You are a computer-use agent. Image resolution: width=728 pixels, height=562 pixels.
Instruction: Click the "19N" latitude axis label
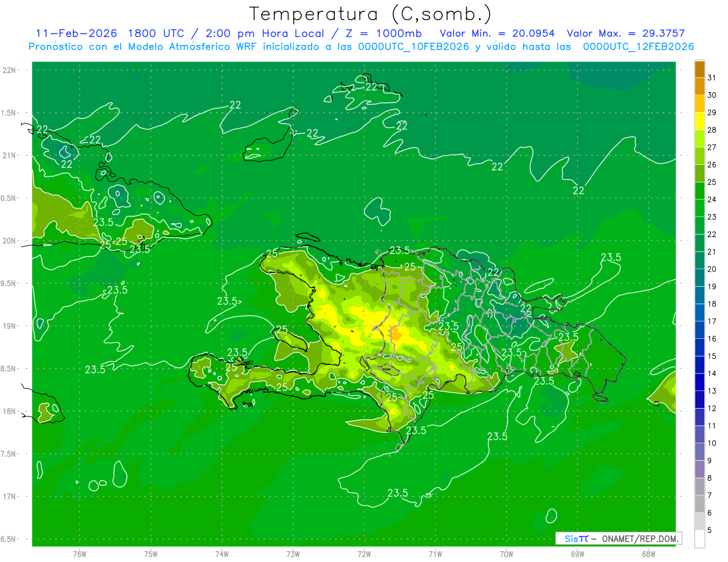point(9,326)
